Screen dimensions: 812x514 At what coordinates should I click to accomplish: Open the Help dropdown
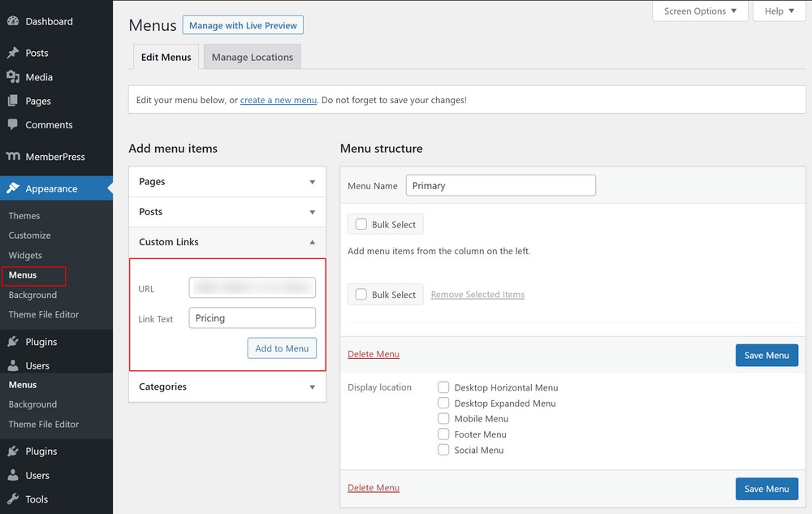point(780,11)
